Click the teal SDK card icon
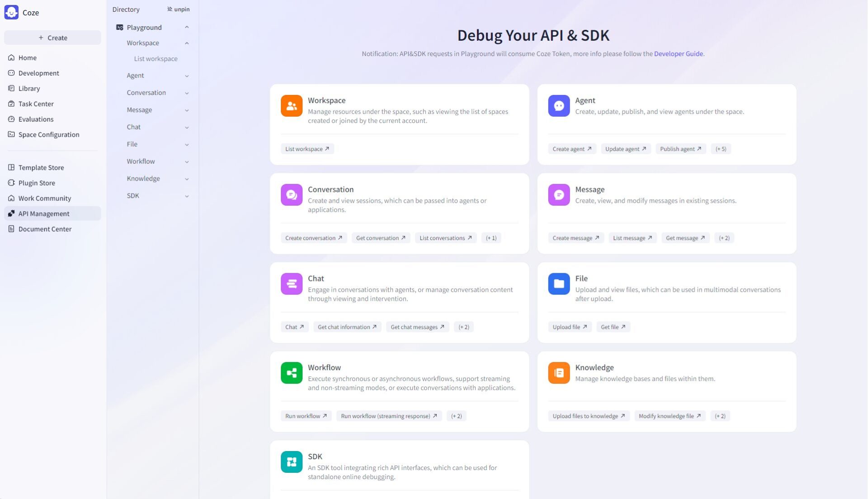The height and width of the screenshot is (499, 868). point(291,462)
